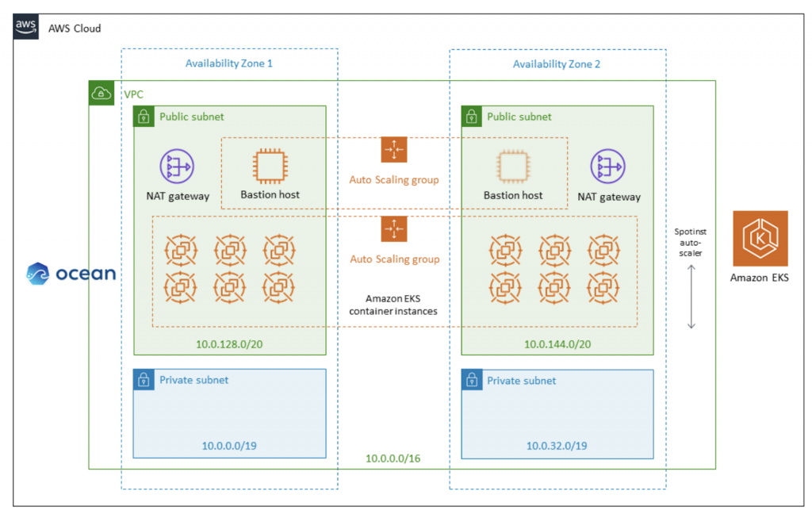
Task: Click top-right container instance icon in Zone 2
Action: (x=603, y=251)
